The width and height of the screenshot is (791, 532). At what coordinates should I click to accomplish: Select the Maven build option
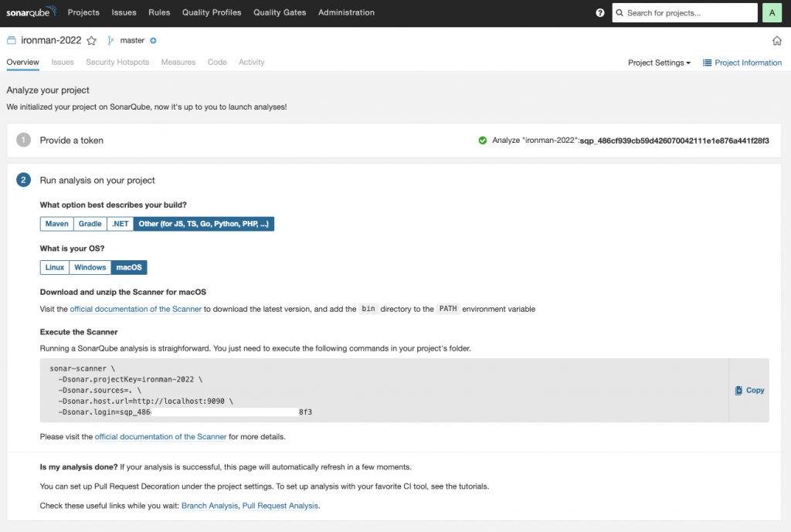tap(56, 224)
